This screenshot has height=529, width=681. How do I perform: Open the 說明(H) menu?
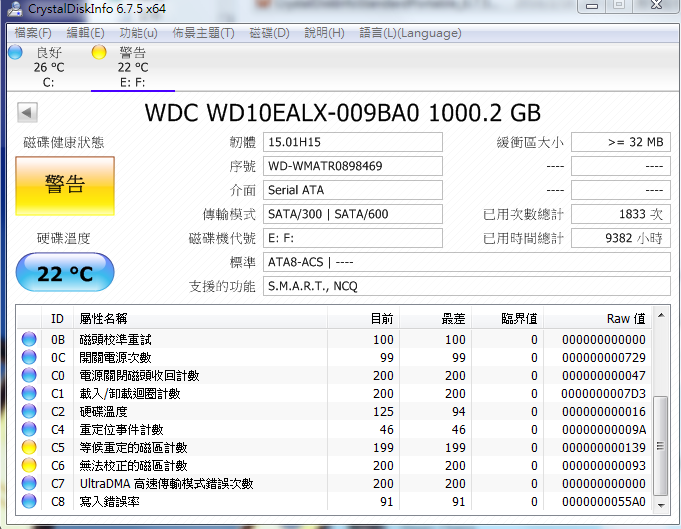(x=324, y=33)
